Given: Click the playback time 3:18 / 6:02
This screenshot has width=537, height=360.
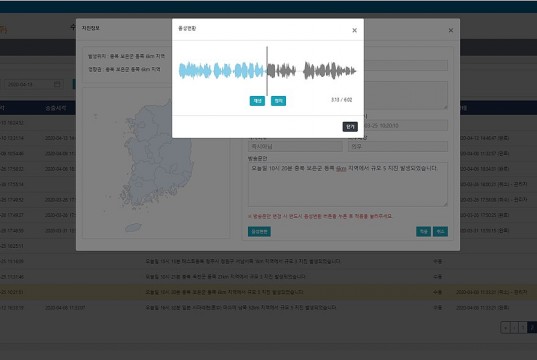Looking at the screenshot, I should click(341, 100).
